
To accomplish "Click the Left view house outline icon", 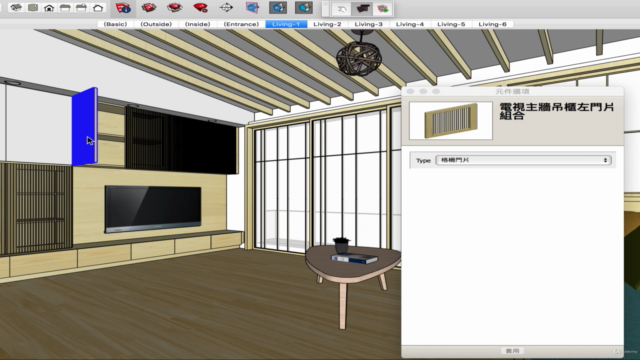I will tap(98, 8).
